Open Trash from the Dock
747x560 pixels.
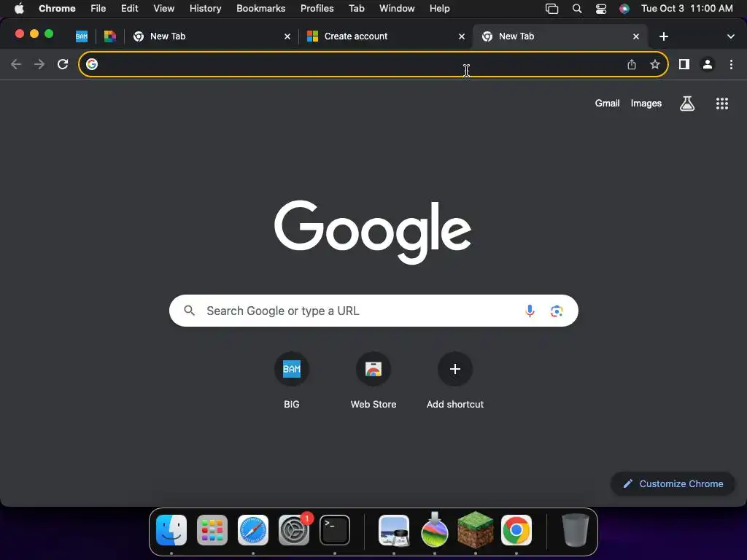click(x=576, y=530)
